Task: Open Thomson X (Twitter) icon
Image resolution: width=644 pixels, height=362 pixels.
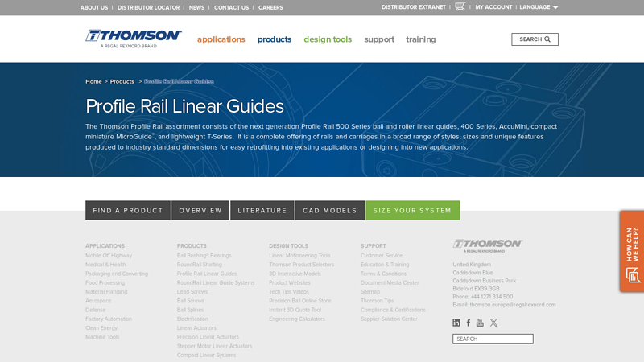Action: [493, 323]
